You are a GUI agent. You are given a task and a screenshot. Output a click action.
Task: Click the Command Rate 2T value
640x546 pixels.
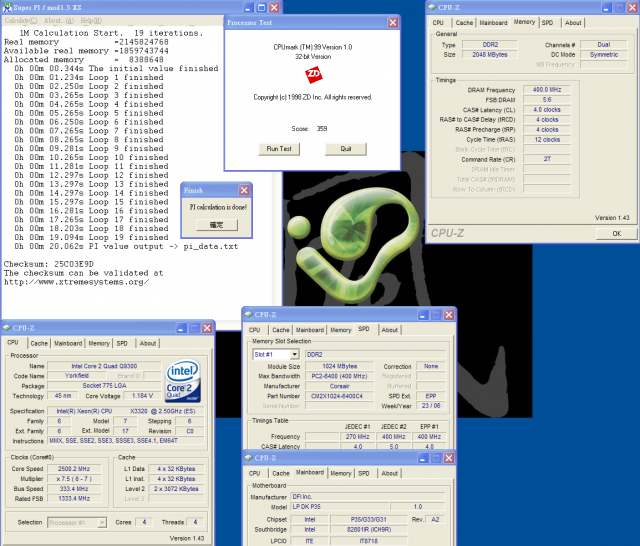pyautogui.click(x=547, y=159)
